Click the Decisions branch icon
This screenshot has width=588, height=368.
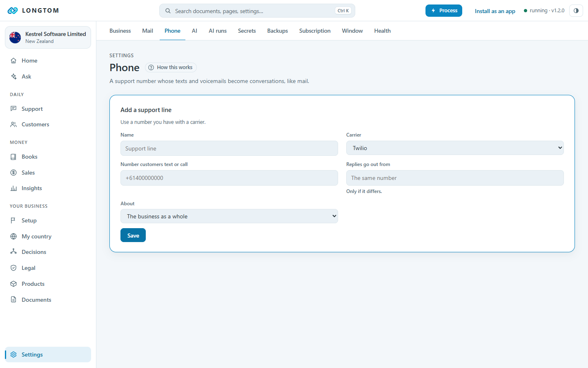coord(13,252)
